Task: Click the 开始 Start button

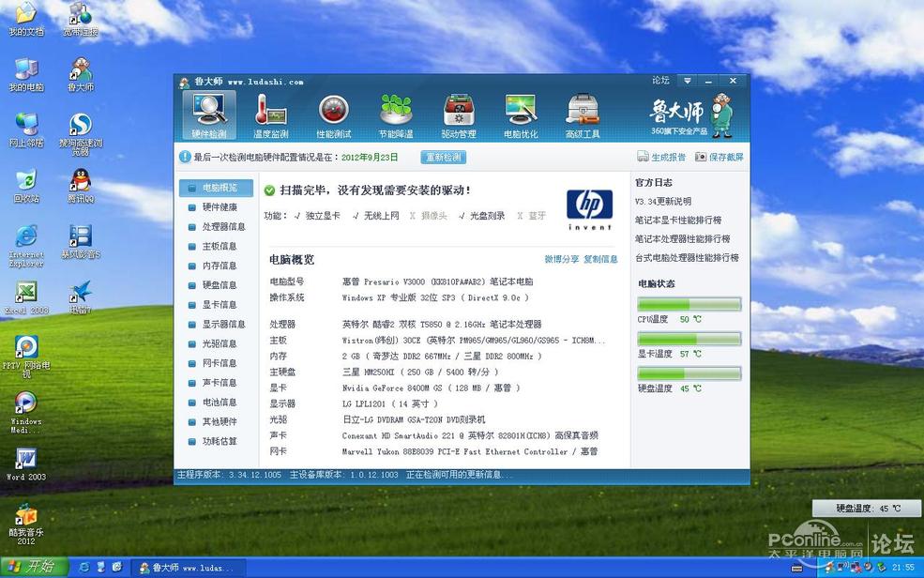Action: pyautogui.click(x=34, y=568)
